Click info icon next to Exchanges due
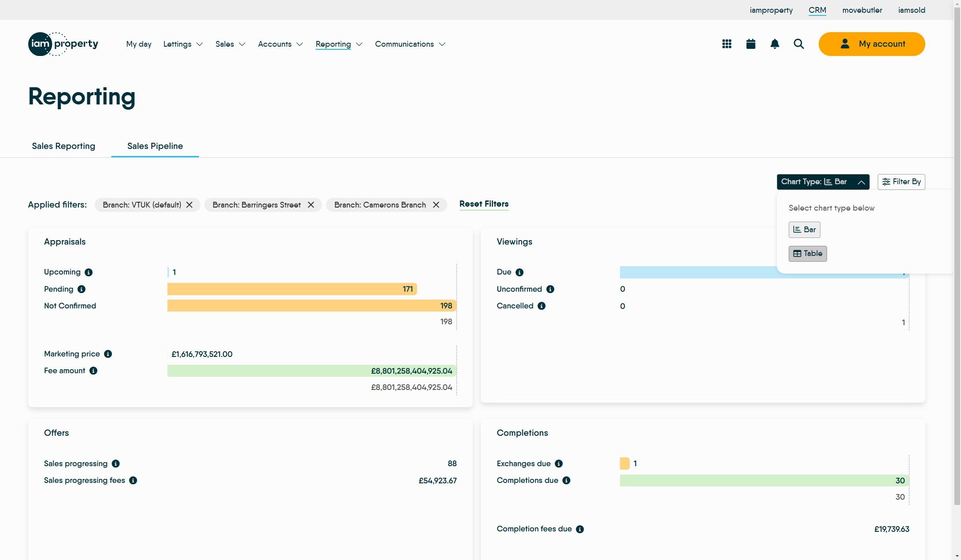The image size is (961, 560). (x=559, y=464)
